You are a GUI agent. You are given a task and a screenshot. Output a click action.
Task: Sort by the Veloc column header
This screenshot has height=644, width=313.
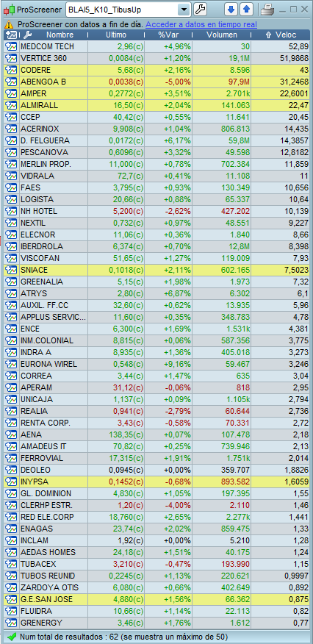[286, 35]
